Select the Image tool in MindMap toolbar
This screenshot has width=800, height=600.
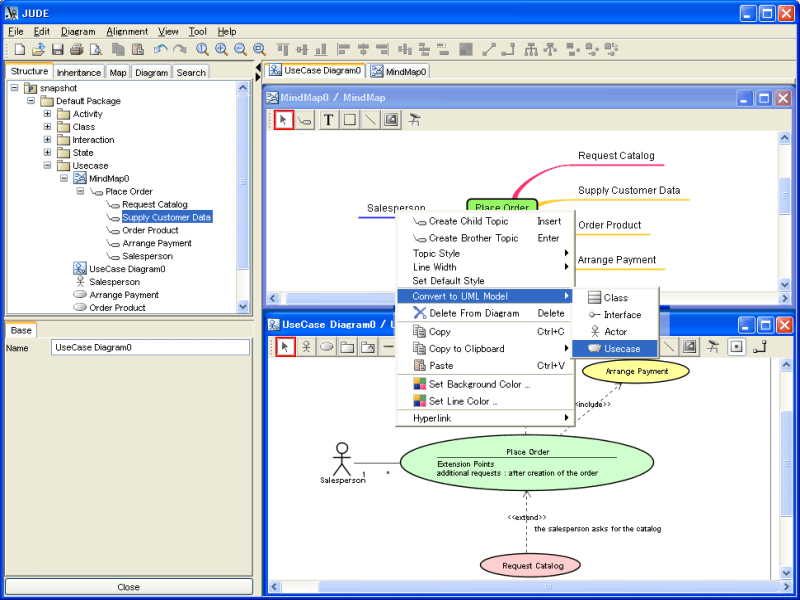(x=391, y=120)
